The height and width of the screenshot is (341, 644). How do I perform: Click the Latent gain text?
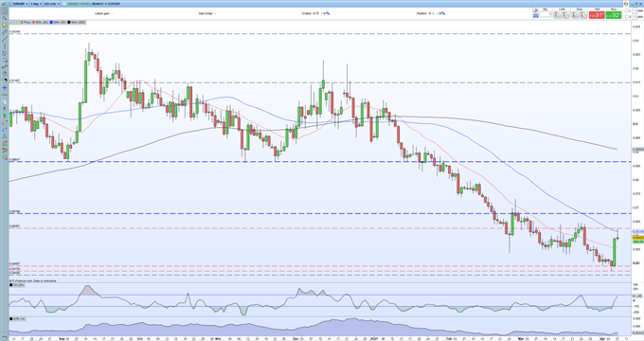(x=103, y=13)
